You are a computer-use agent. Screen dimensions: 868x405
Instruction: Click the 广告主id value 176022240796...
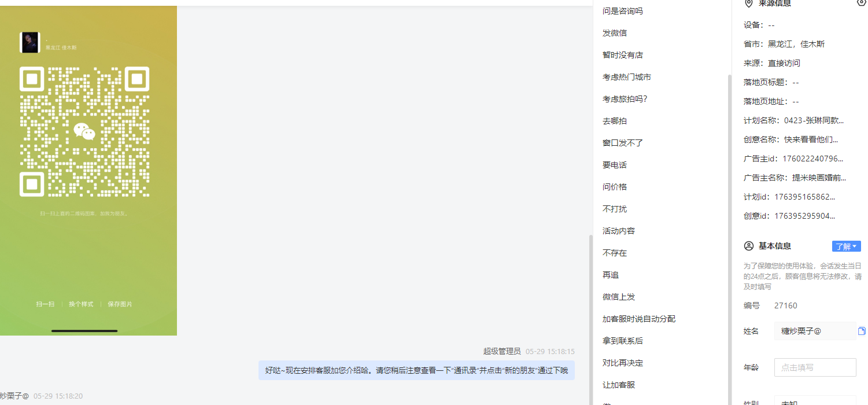(812, 159)
